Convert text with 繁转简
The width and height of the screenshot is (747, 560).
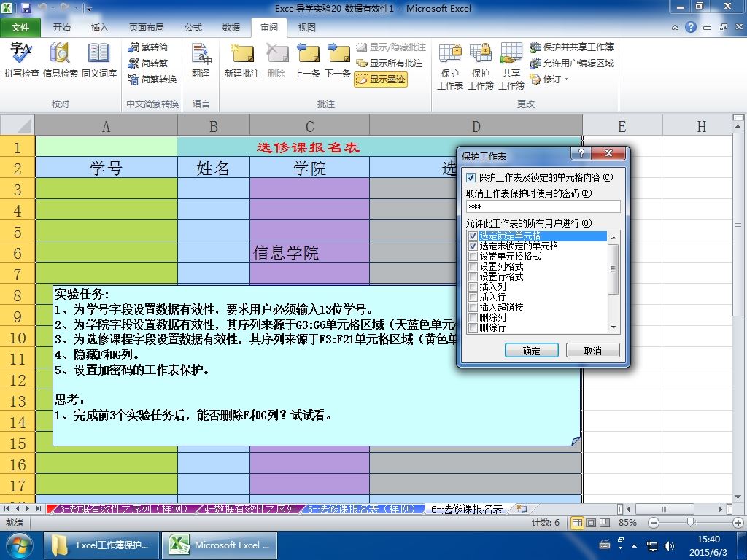(x=148, y=47)
